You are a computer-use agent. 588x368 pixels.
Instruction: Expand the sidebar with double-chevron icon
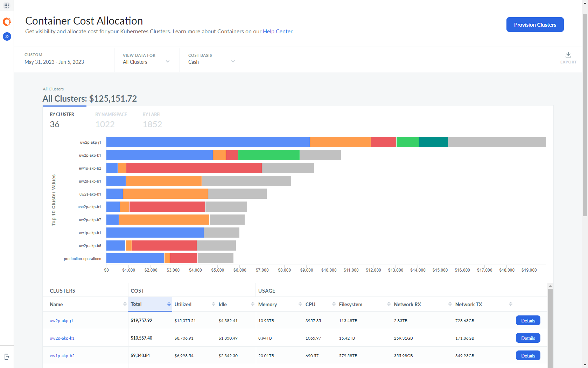tap(7, 36)
